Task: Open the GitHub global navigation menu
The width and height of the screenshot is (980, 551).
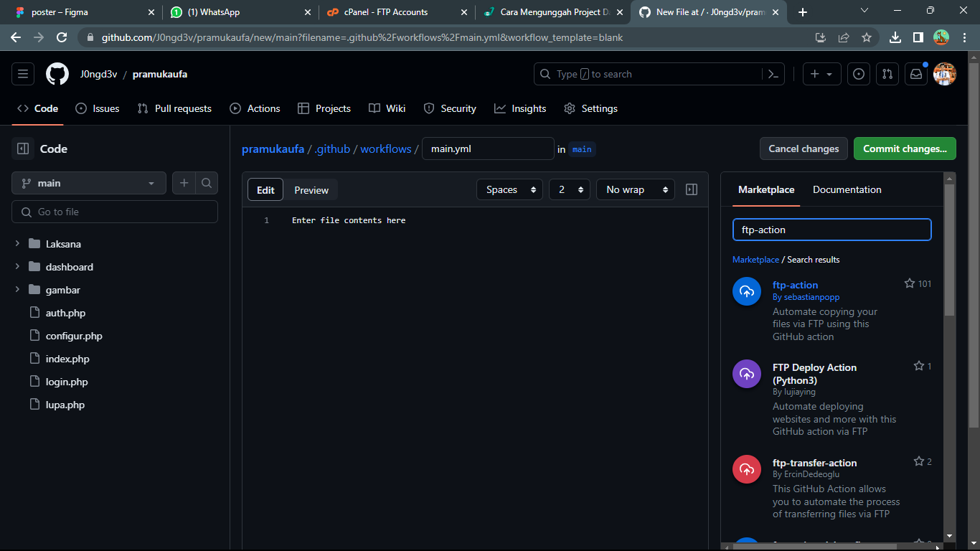Action: [x=23, y=74]
